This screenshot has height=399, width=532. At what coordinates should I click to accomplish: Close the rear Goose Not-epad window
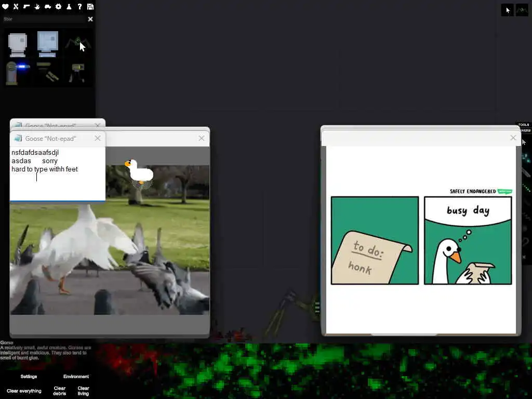tap(98, 125)
